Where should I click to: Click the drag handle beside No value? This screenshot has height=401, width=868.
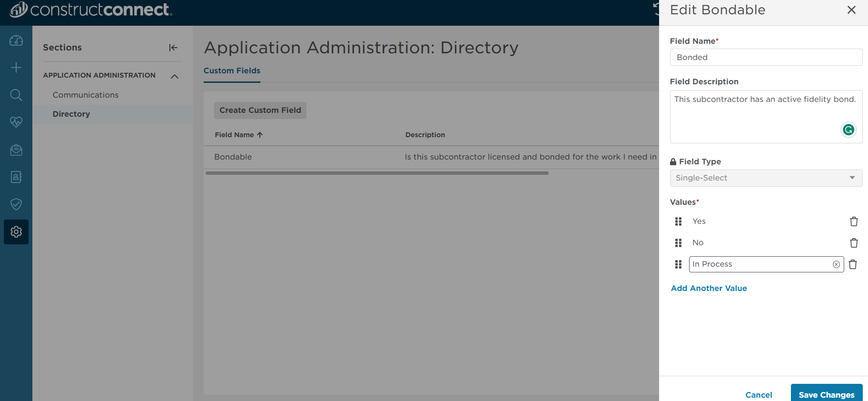tap(679, 243)
